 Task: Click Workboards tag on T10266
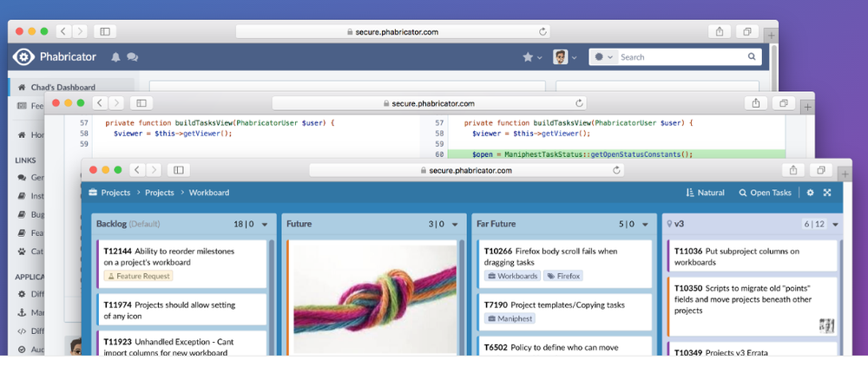tap(512, 276)
